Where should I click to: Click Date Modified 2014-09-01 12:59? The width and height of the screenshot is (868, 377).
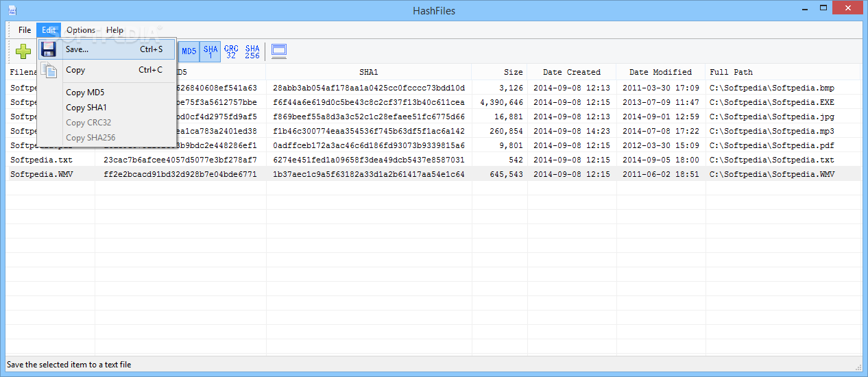[x=661, y=117]
